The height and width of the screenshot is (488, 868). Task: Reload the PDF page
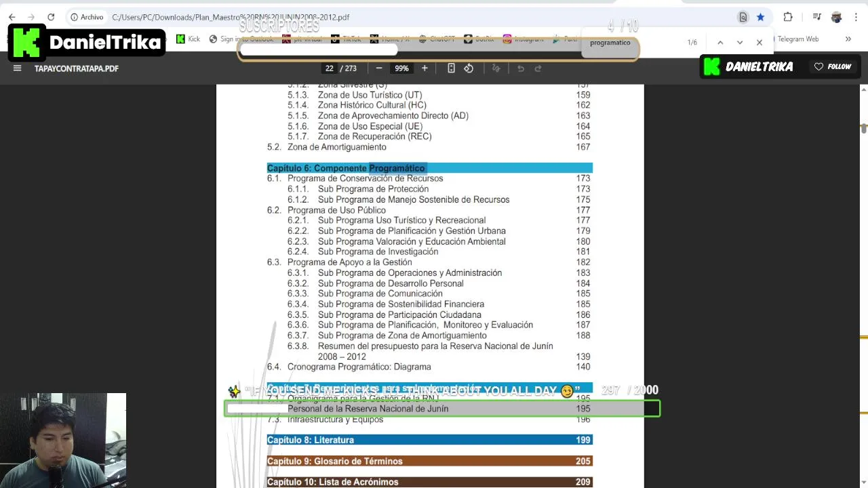51,17
